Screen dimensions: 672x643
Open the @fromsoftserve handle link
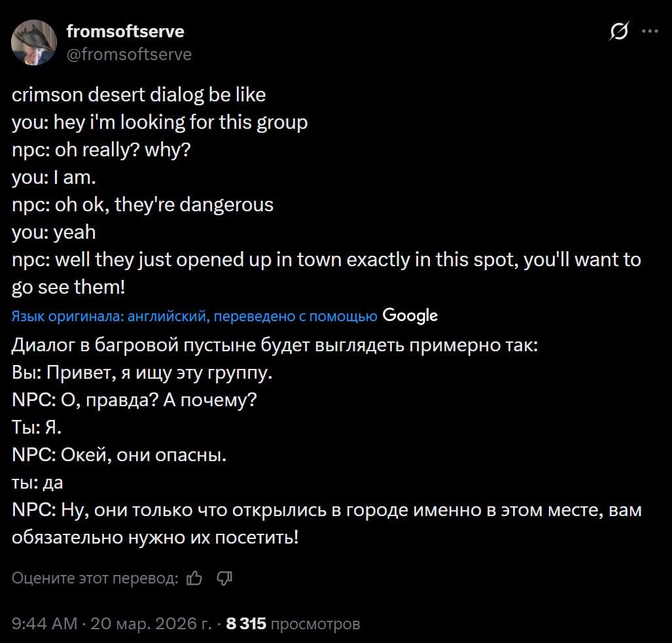tap(129, 54)
